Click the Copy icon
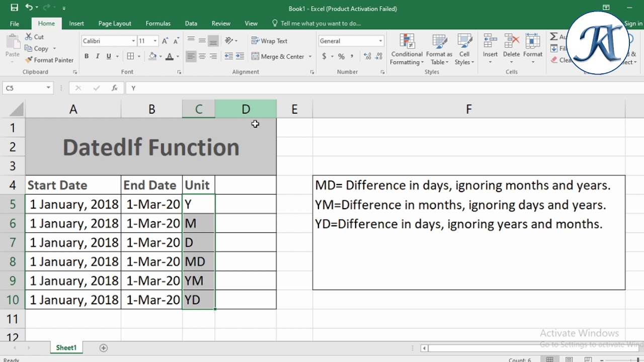Viewport: 644px width, 362px height. [29, 48]
